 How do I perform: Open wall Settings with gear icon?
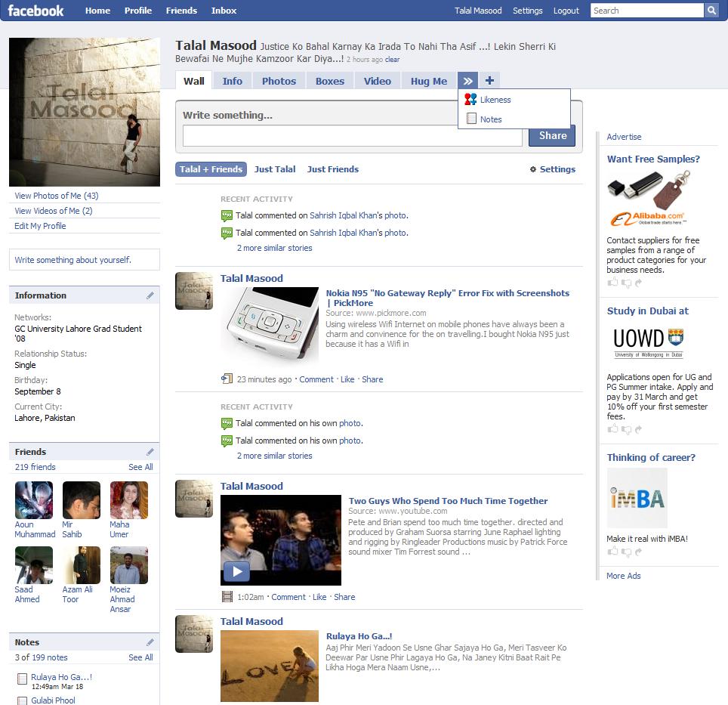coord(553,169)
